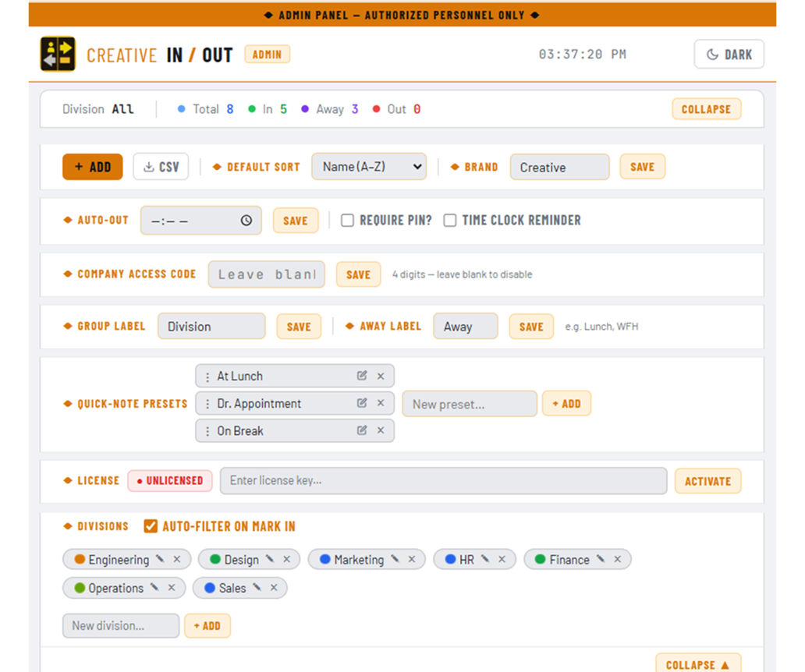Screen dimensions: 805x672
Task: Click the On Break drag handle
Action: point(207,431)
